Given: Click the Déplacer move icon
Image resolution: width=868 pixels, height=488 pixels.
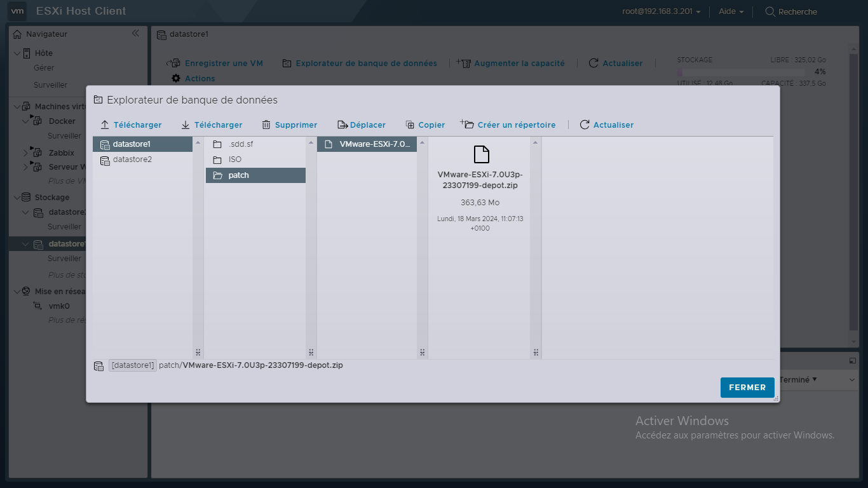Looking at the screenshot, I should (x=342, y=125).
